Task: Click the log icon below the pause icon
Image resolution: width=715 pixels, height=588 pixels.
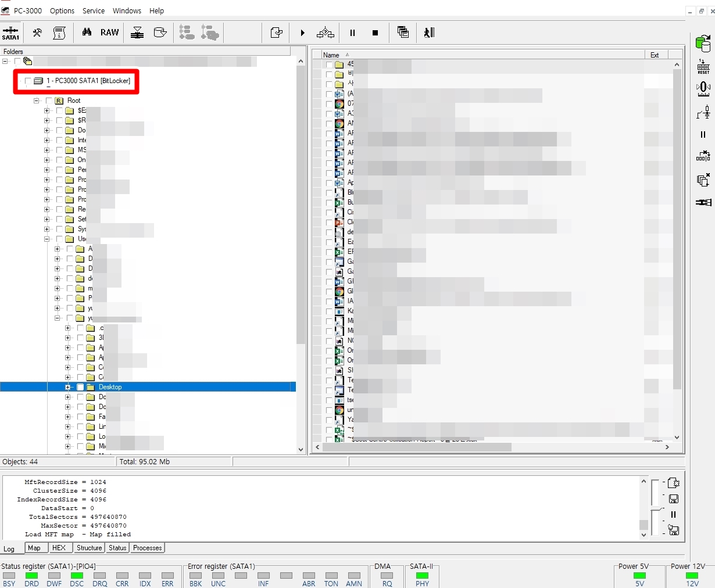Action: (674, 529)
